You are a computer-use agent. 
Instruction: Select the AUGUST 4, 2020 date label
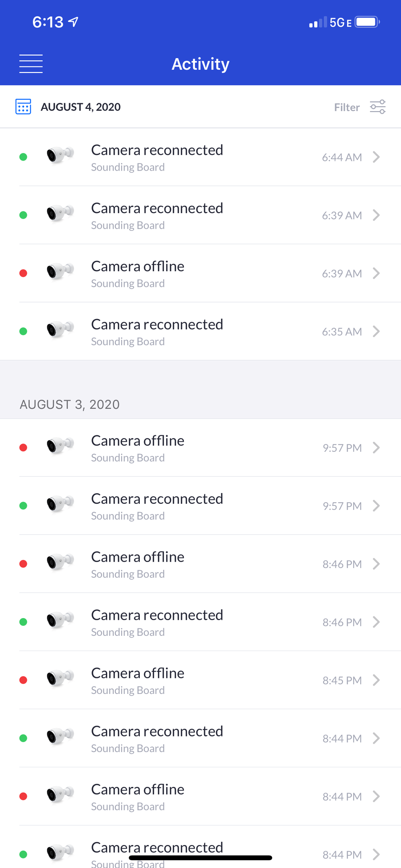coord(81,107)
